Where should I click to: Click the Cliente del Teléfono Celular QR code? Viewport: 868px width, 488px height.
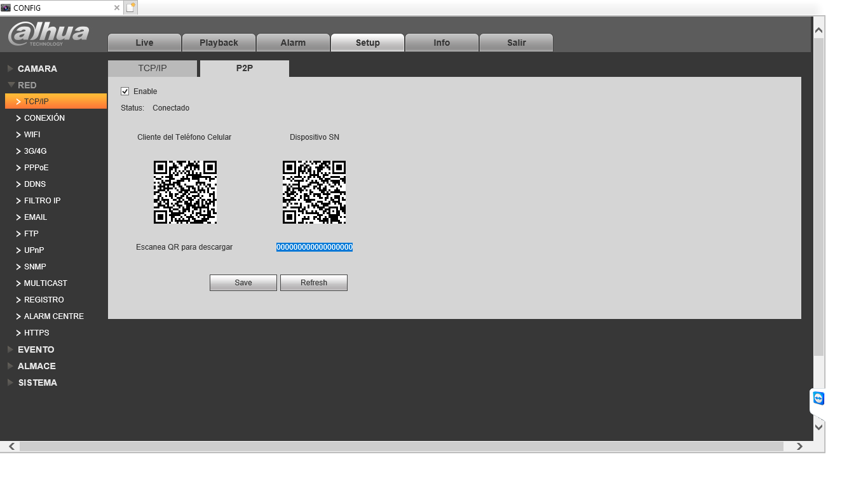[x=185, y=192]
